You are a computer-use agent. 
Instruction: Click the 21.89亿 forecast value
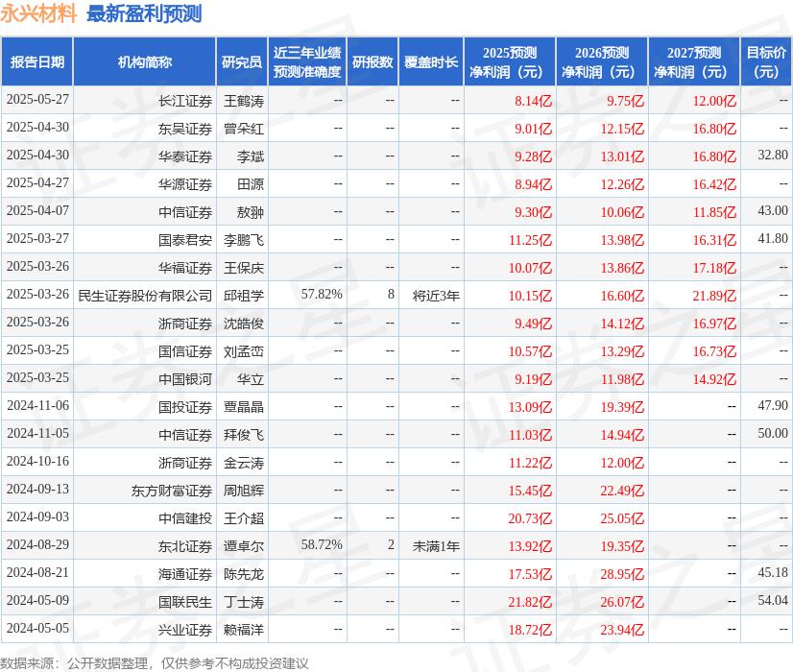point(714,296)
